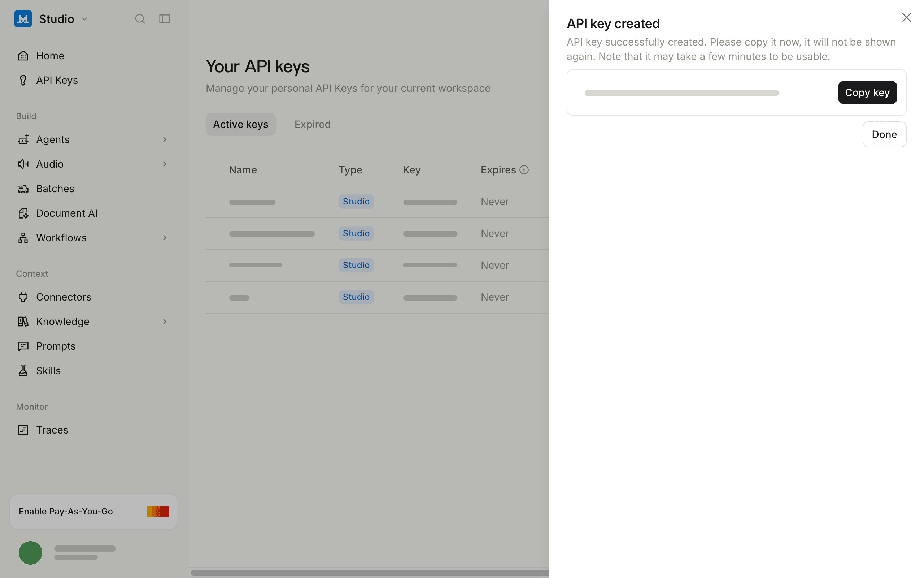Go to Home in sidebar
924x578 pixels.
[x=93, y=55]
